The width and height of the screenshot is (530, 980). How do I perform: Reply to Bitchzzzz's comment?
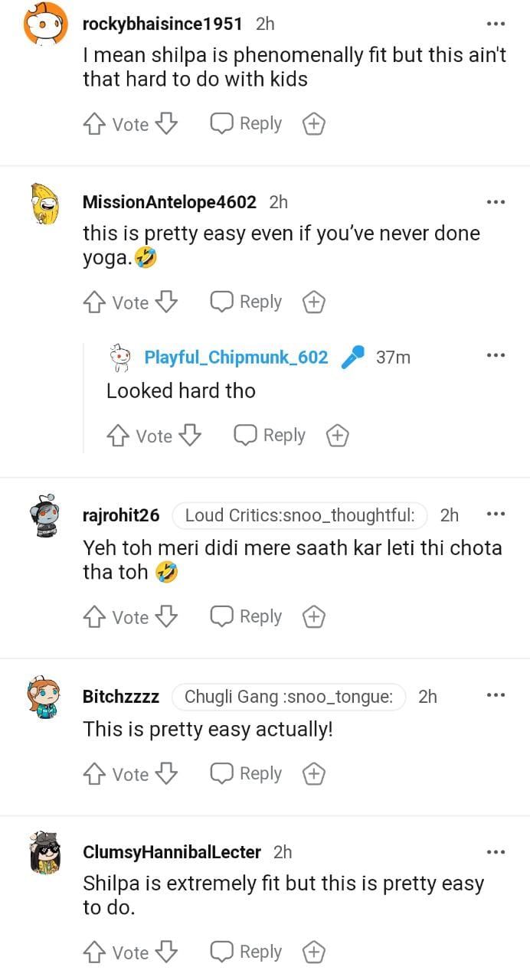coord(247,774)
